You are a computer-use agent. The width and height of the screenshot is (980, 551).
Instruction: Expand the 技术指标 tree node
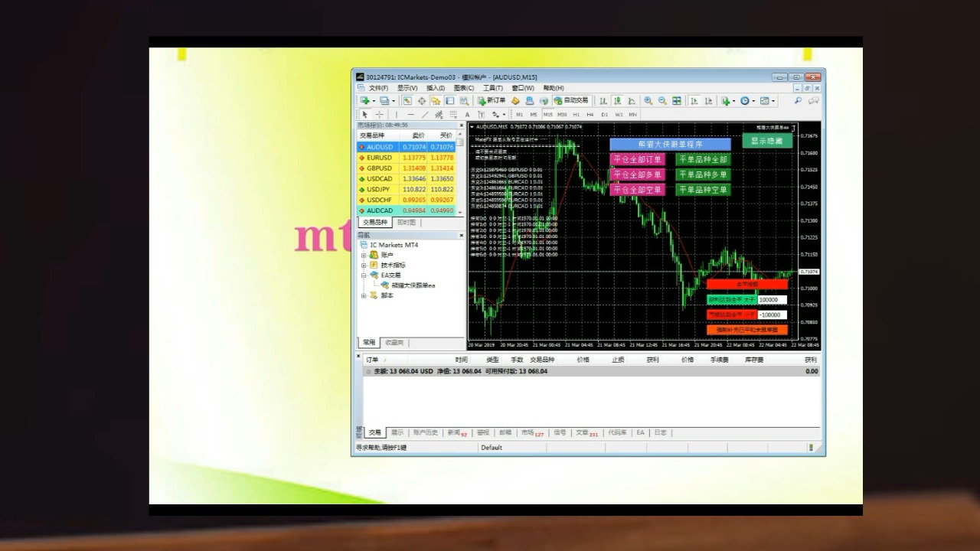[364, 265]
